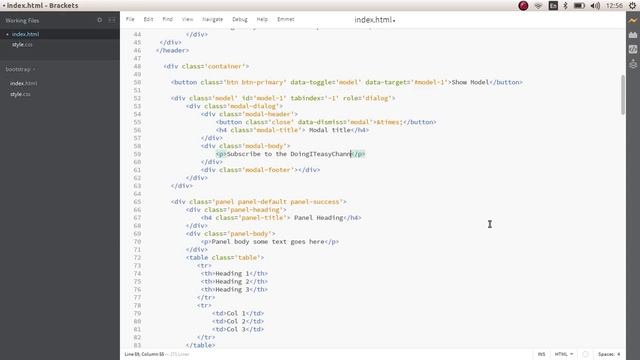Click 'Col 1' text on line 79

pos(236,313)
